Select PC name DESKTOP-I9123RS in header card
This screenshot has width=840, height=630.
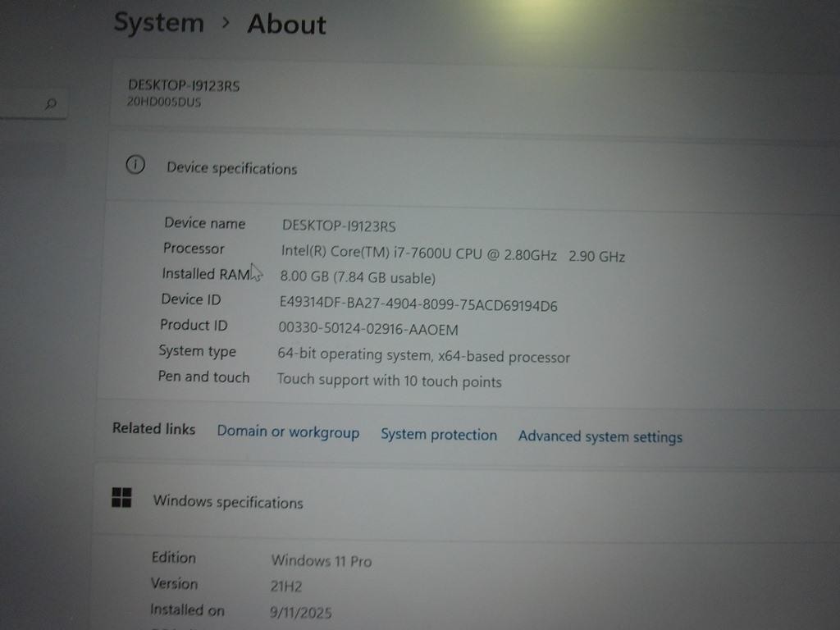point(184,85)
